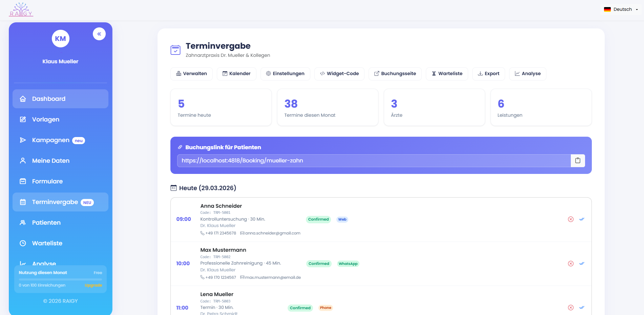Screen dimensions: 644x315
Task: Cancel Lena Mueller's appointment via red X
Action: 571,308
